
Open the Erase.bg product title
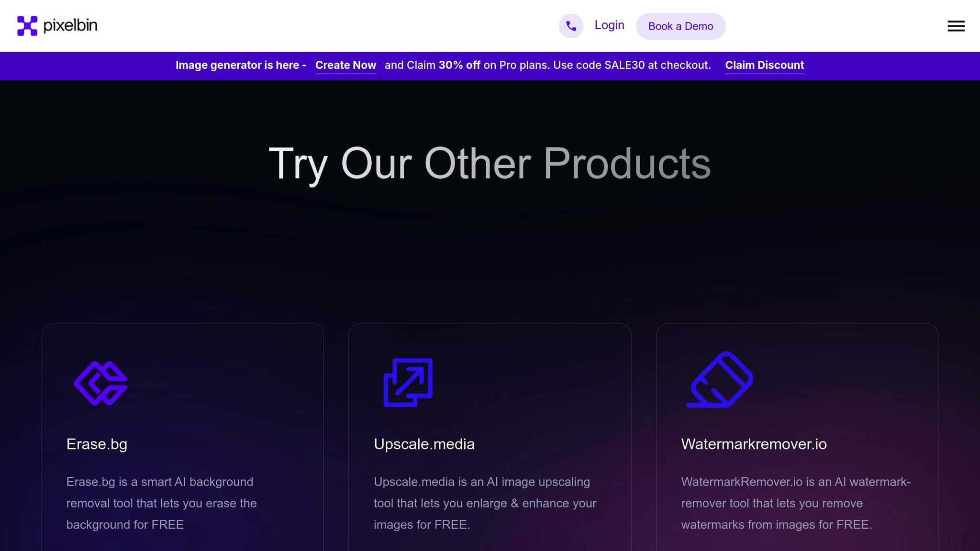pyautogui.click(x=97, y=444)
